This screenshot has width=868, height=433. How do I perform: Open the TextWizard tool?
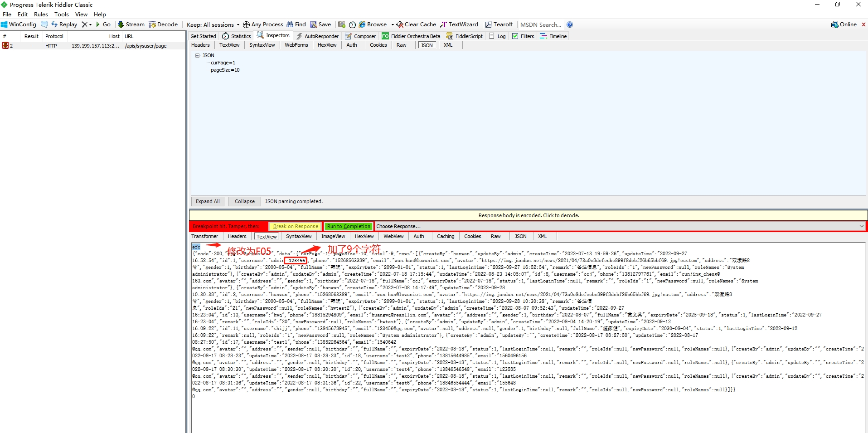tap(459, 24)
